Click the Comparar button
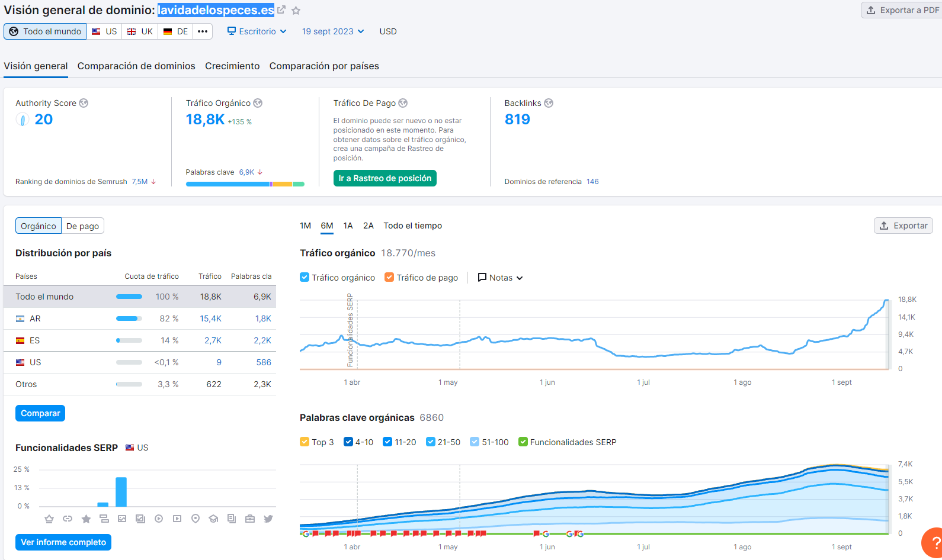 (40, 413)
